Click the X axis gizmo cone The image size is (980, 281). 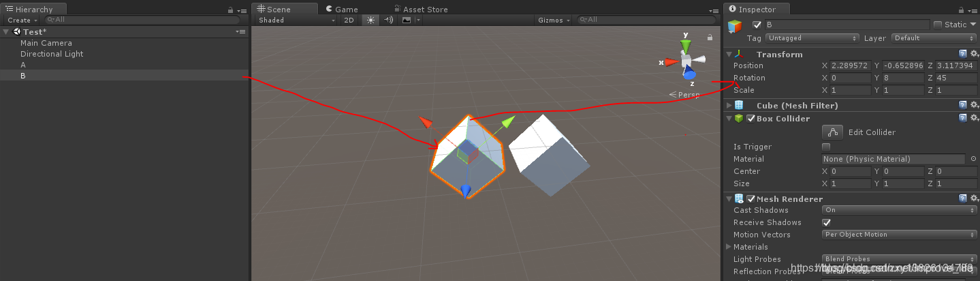671,62
